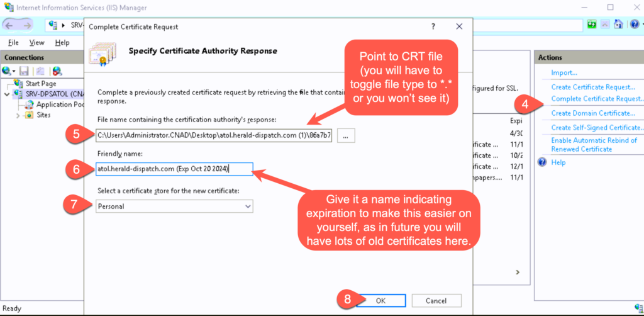Click the green refresh icon in address bar
This screenshot has width=644, height=316.
[592, 25]
